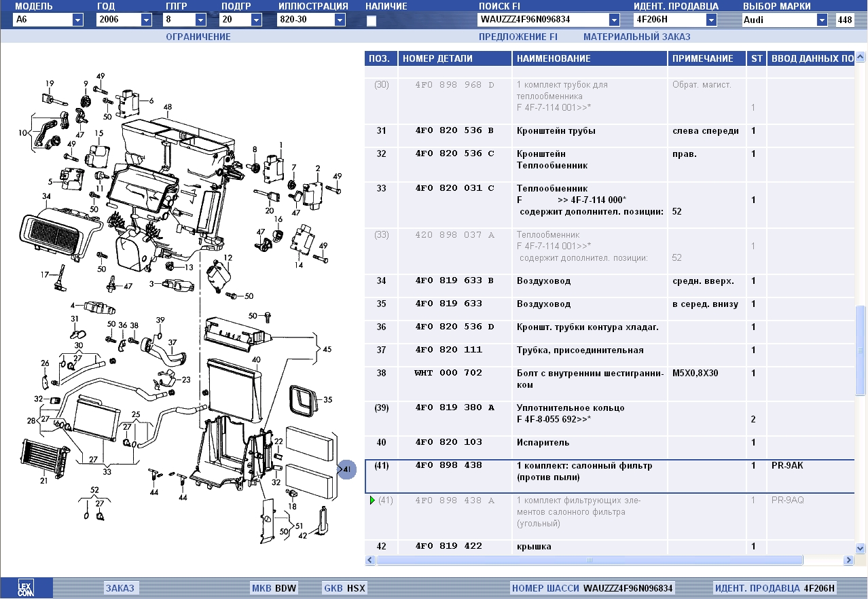Click the highlighted callout 41 in the diagram
The image size is (868, 599).
click(347, 469)
